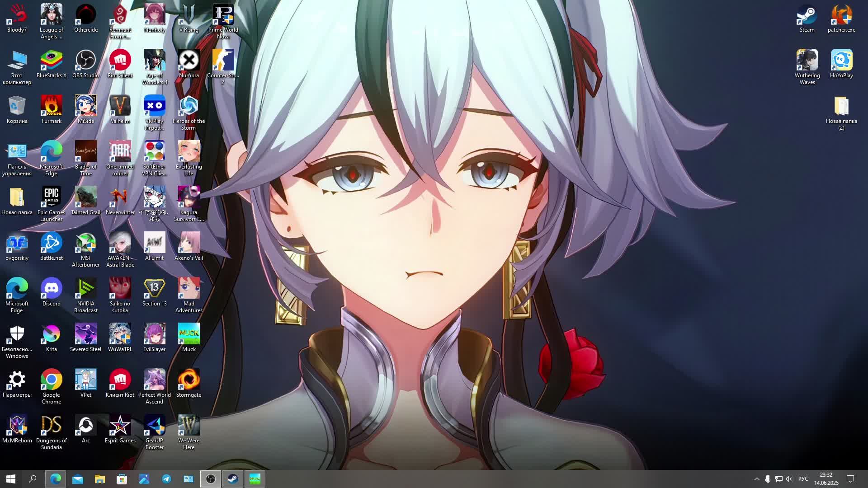Open the Корзина recycle bin
868x488 pixels.
[x=17, y=110]
